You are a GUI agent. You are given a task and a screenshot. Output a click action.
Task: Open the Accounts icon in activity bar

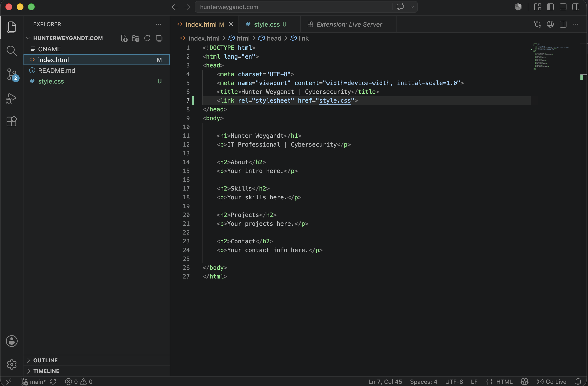(11, 341)
